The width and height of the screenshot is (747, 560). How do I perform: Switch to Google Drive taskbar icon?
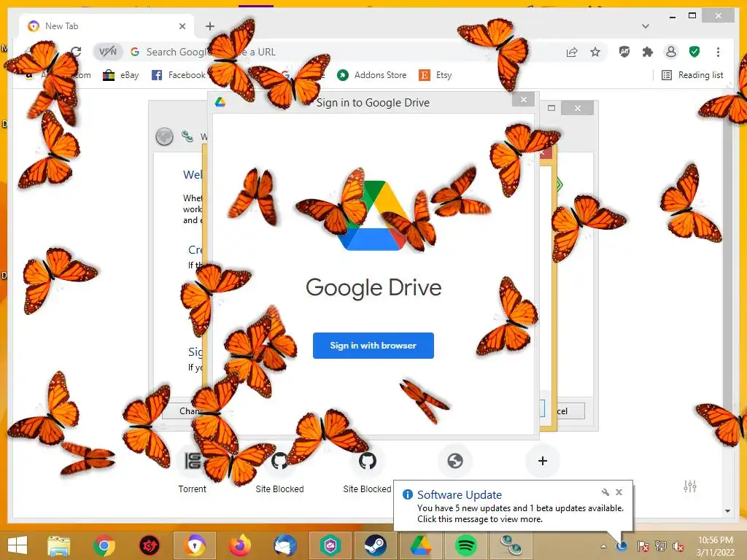(x=420, y=545)
